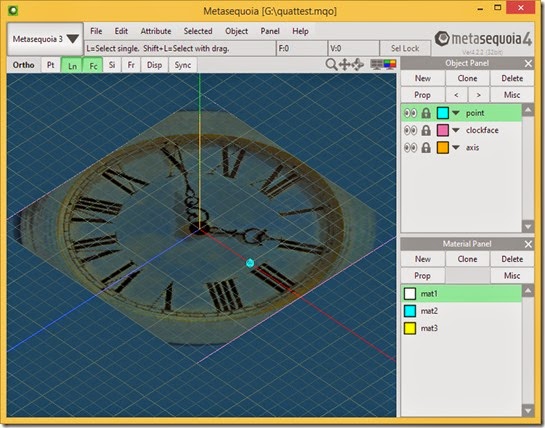The height and width of the screenshot is (428, 545).
Task: Click Material Panel scrollbar up arrow
Action: click(x=528, y=291)
